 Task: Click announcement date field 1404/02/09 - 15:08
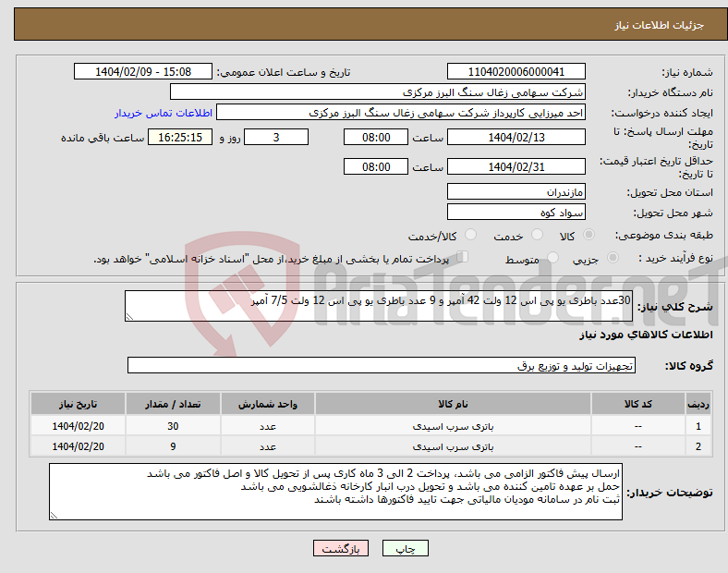coord(143,71)
